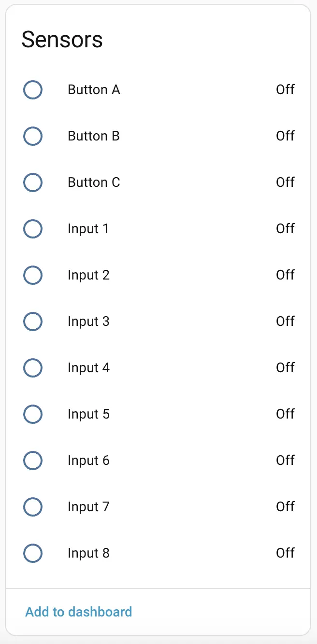
Task: Click the circle icon beside Button C
Action: tap(33, 182)
